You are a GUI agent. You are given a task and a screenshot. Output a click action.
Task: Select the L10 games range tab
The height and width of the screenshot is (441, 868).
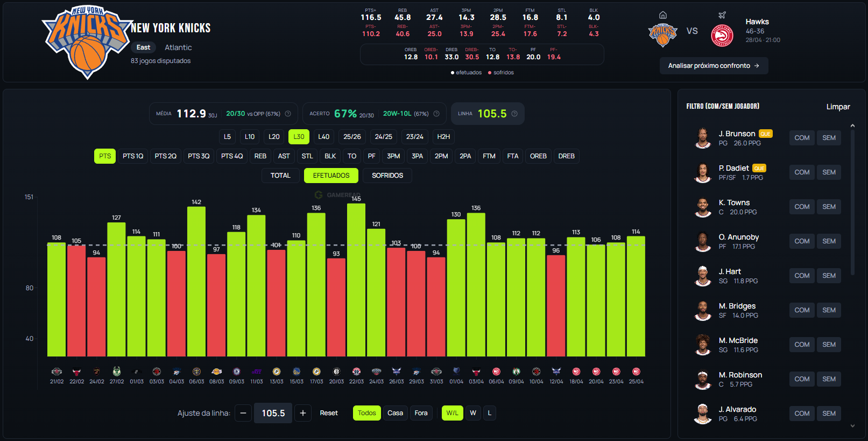click(x=250, y=137)
